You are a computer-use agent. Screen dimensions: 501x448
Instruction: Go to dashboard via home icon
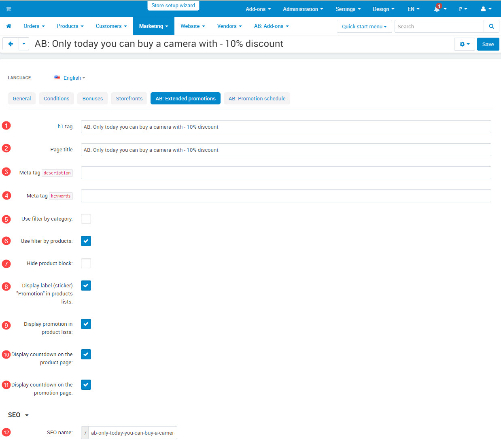[x=8, y=26]
